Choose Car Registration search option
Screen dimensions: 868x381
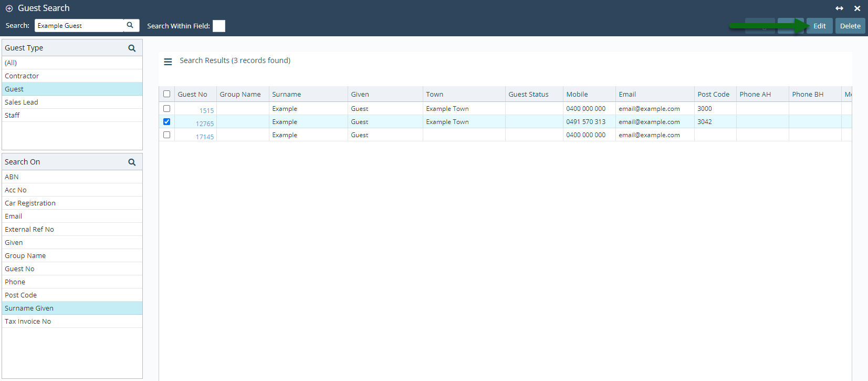click(x=72, y=203)
